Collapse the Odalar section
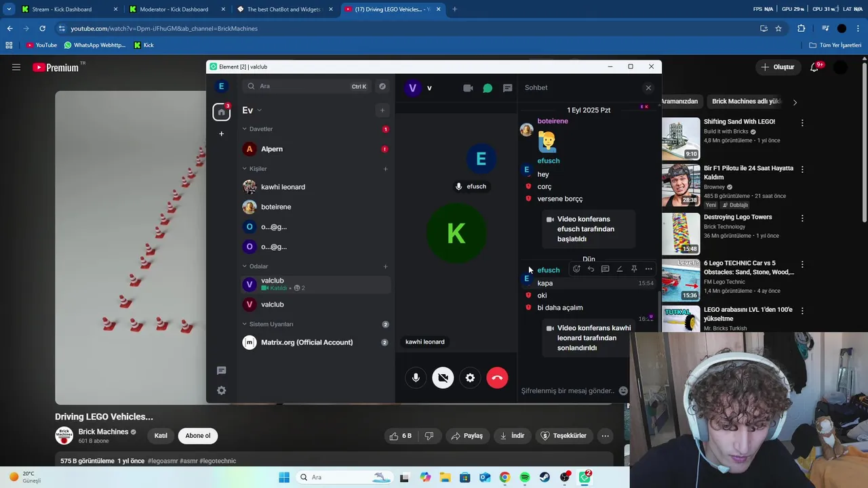868x488 pixels. pos(255,266)
